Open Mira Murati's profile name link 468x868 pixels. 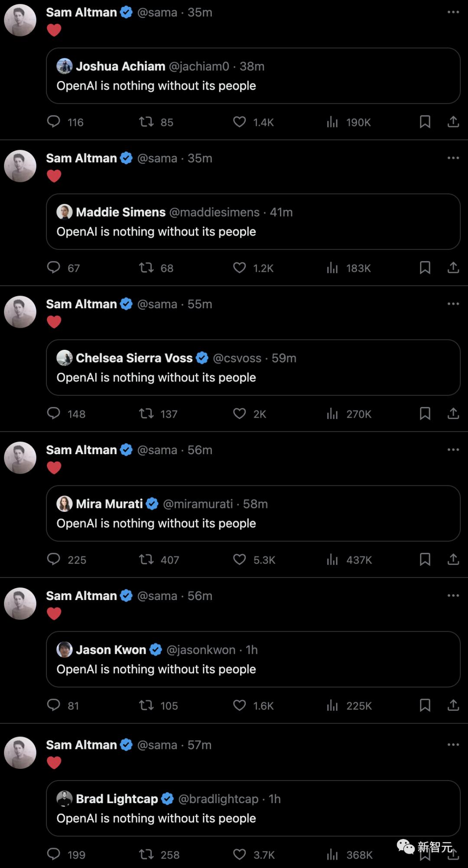point(109,504)
